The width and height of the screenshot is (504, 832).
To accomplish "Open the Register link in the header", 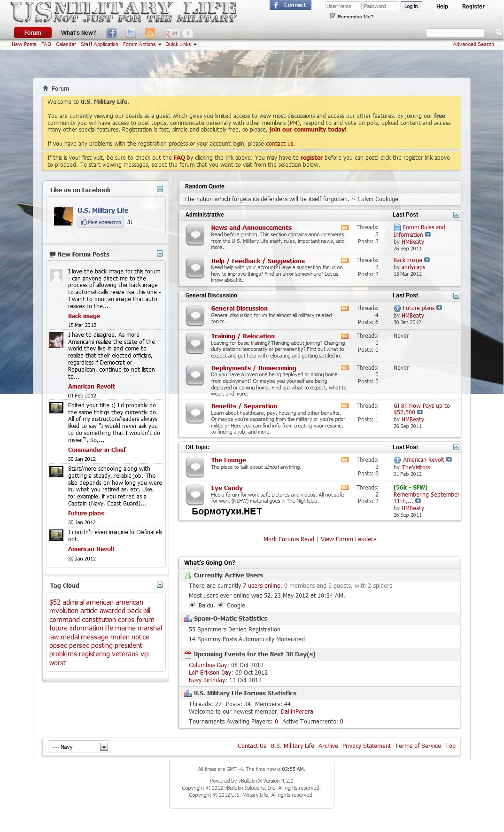I will [x=473, y=7].
